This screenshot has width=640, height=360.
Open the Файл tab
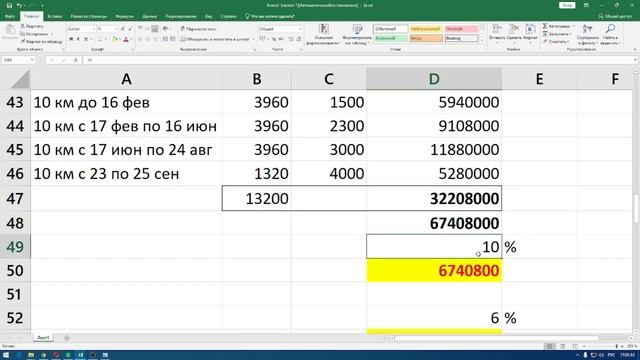click(x=10, y=16)
